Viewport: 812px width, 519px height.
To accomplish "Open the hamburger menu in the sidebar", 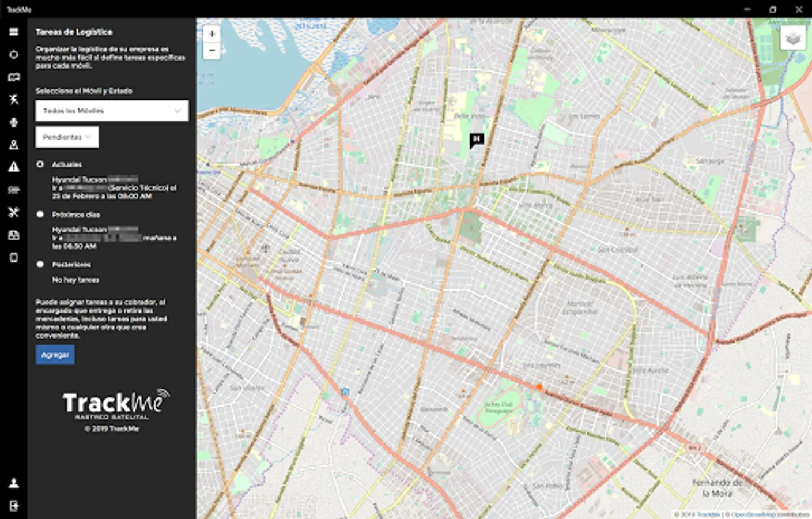I will pos(14,32).
